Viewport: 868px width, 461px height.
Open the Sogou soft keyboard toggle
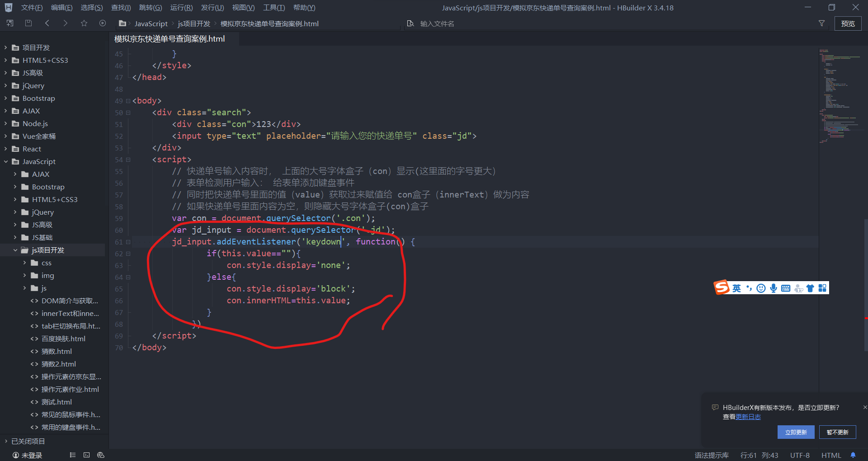[x=786, y=288]
